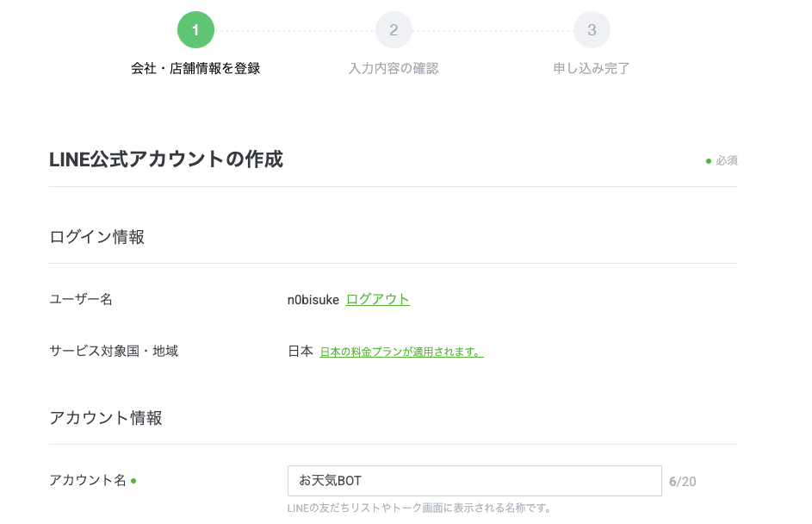Click the step 3 circle indicator
This screenshot has width=812, height=524.
click(592, 30)
